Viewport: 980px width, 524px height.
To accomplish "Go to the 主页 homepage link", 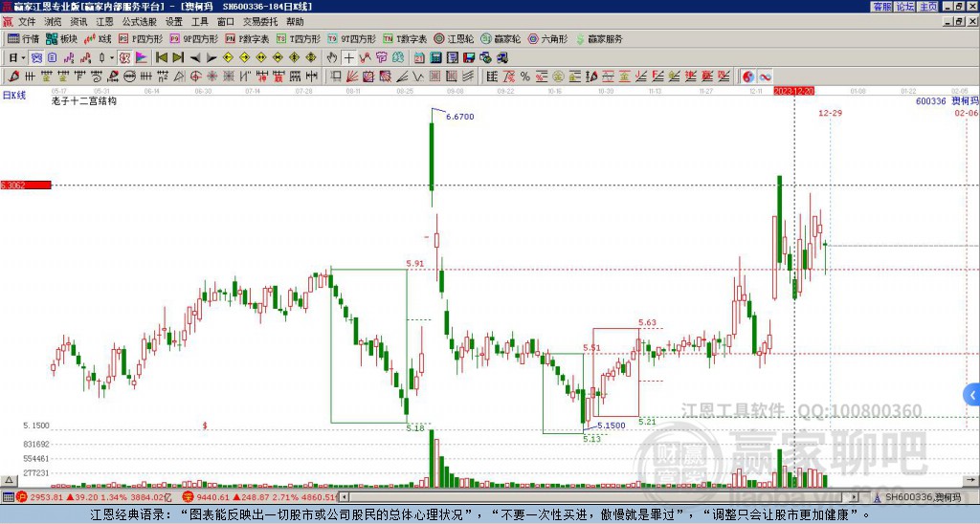I will [x=928, y=7].
